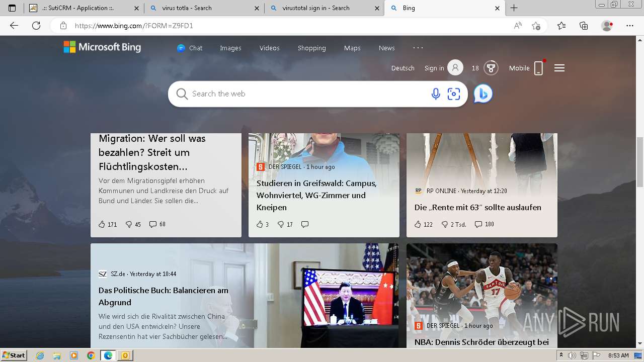Screen dimensions: 644x362
Task: Open the Microsoft Bing logo link
Action: pyautogui.click(x=102, y=47)
